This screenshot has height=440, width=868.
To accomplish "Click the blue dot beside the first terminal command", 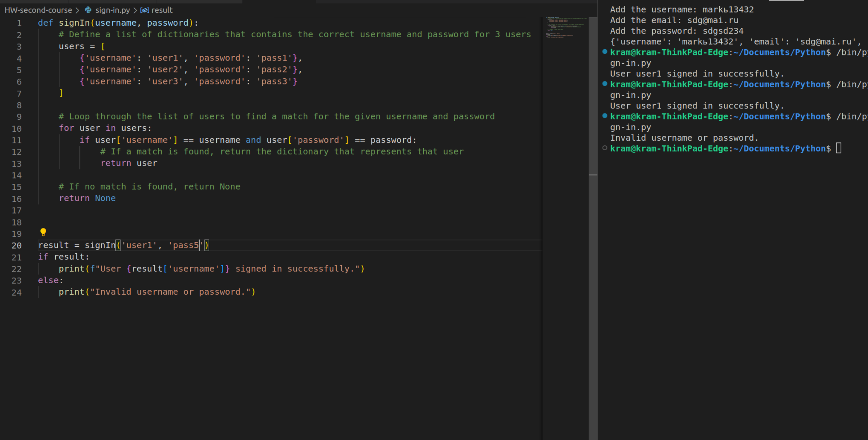I will (605, 52).
